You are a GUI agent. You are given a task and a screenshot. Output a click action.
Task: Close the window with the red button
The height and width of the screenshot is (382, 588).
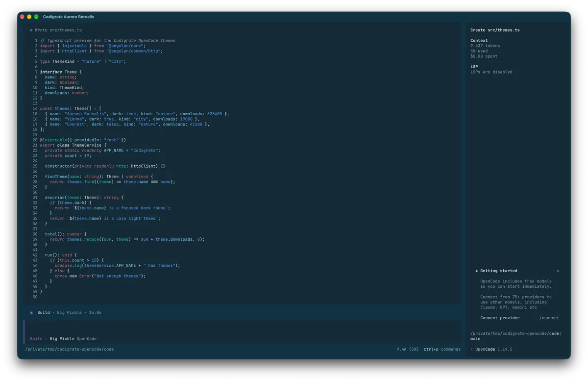[x=22, y=17]
